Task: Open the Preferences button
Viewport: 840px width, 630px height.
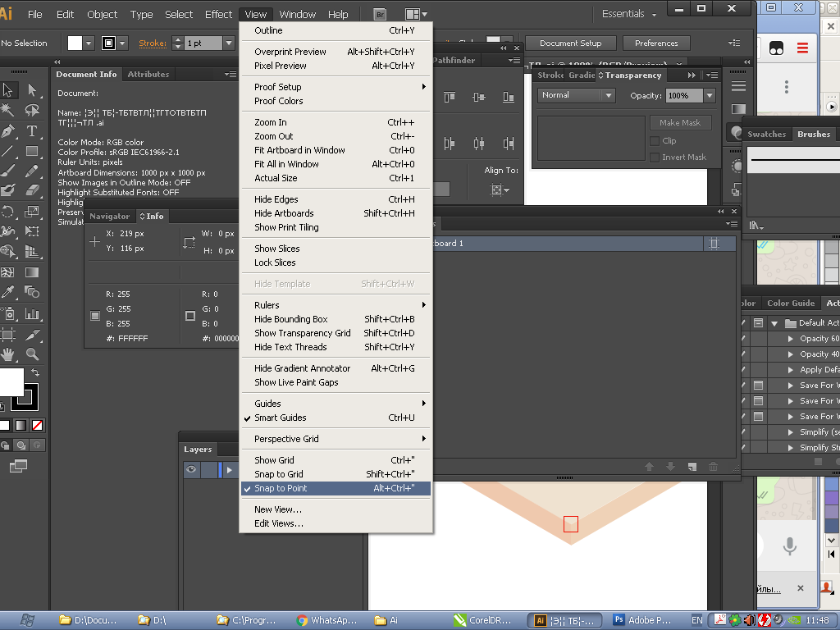Action: coord(656,43)
